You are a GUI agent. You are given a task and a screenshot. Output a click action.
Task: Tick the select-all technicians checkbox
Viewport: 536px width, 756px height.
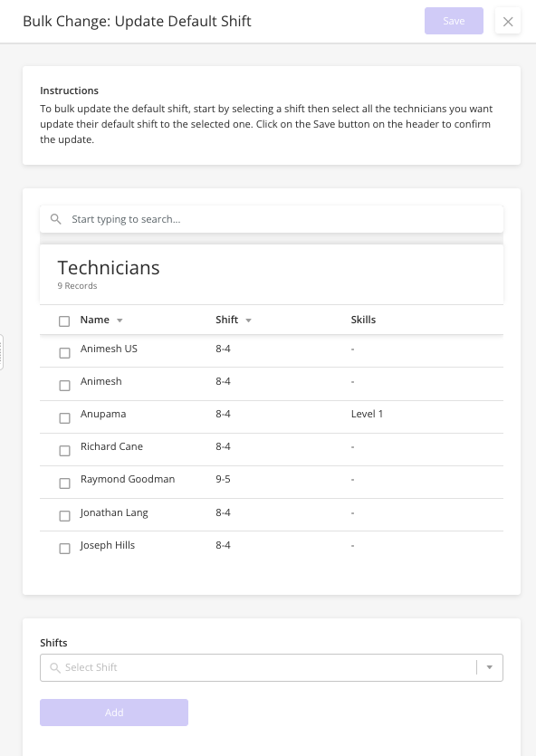click(64, 321)
